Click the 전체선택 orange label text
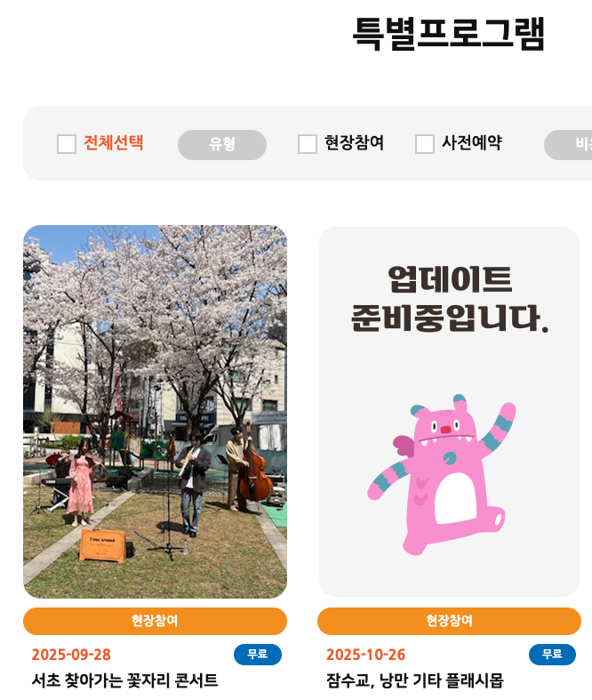This screenshot has width=592, height=700. click(113, 143)
